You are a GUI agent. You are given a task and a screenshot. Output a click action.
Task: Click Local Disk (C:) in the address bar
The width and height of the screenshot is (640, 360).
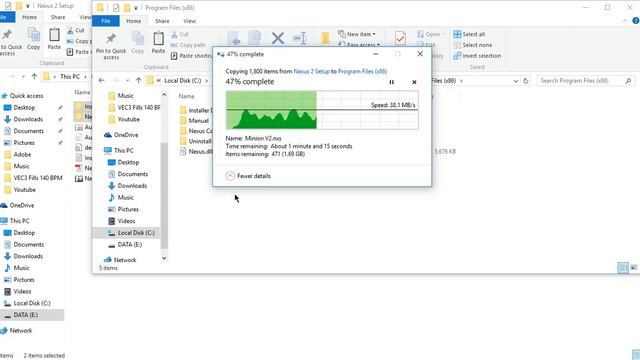coord(182,81)
